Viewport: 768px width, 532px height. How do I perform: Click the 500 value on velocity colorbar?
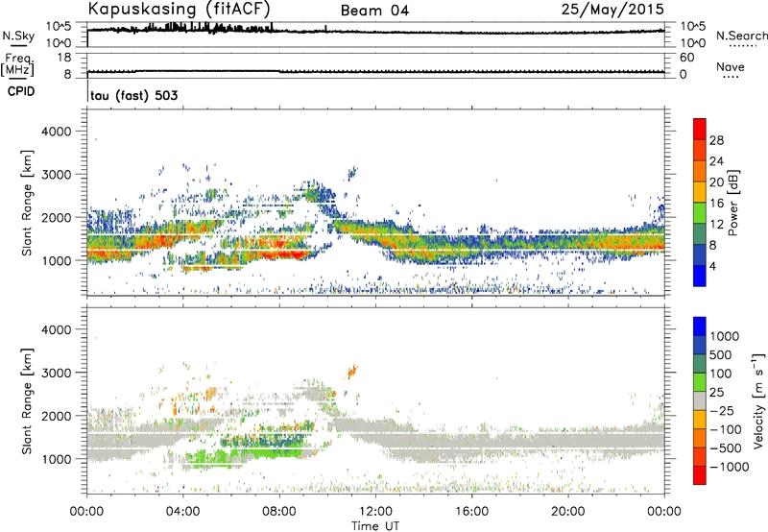point(721,354)
